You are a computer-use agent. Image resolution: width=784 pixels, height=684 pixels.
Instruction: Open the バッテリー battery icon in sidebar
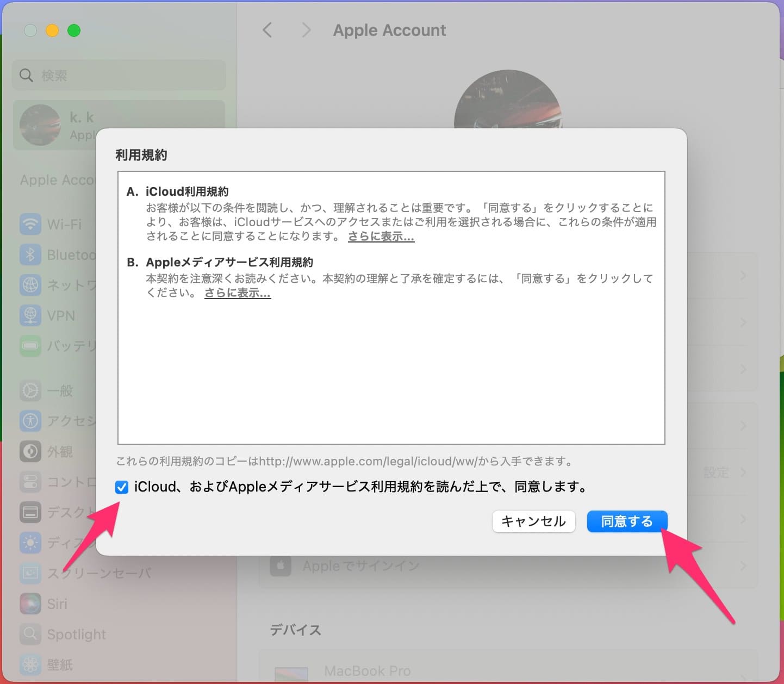[x=30, y=346]
